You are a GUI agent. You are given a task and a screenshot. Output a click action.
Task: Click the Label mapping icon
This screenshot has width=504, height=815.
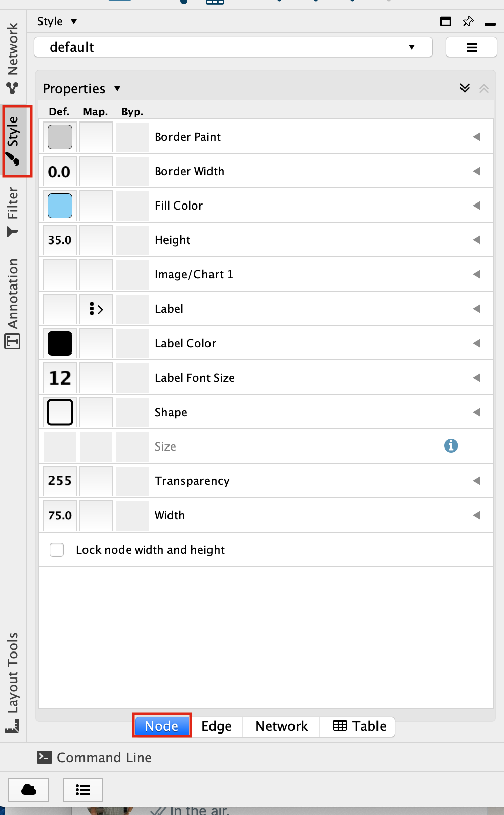point(96,309)
